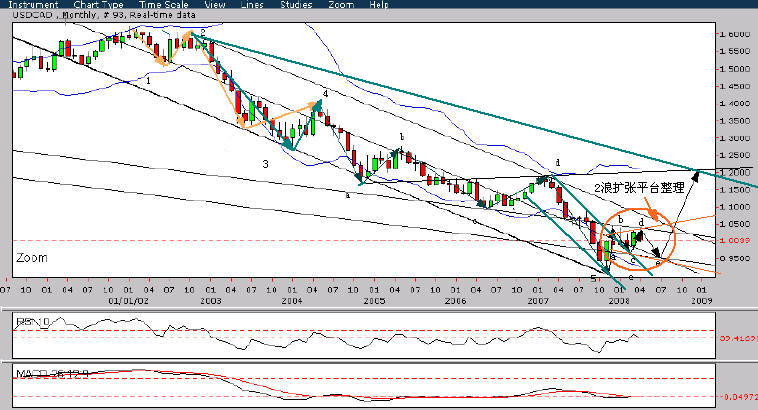This screenshot has width=758, height=410.
Task: Click the 2009 year label on time axis
Action: pyautogui.click(x=701, y=301)
